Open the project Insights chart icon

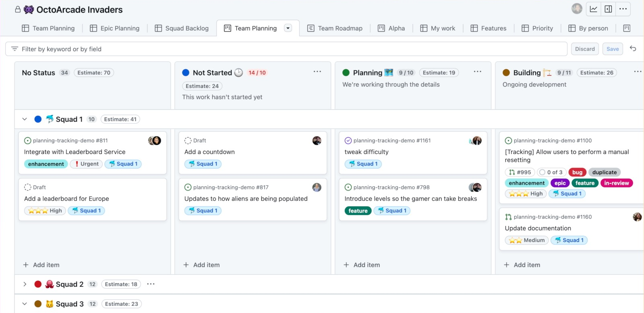tap(594, 9)
